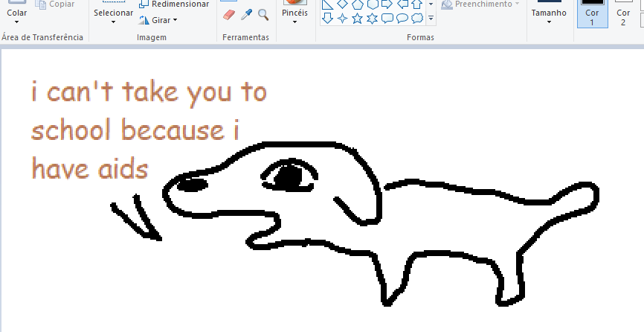Choose the five-point star shape

click(x=356, y=18)
